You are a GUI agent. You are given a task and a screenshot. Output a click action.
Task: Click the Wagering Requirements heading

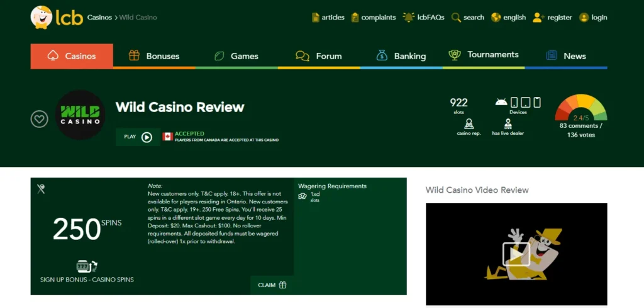tap(332, 186)
